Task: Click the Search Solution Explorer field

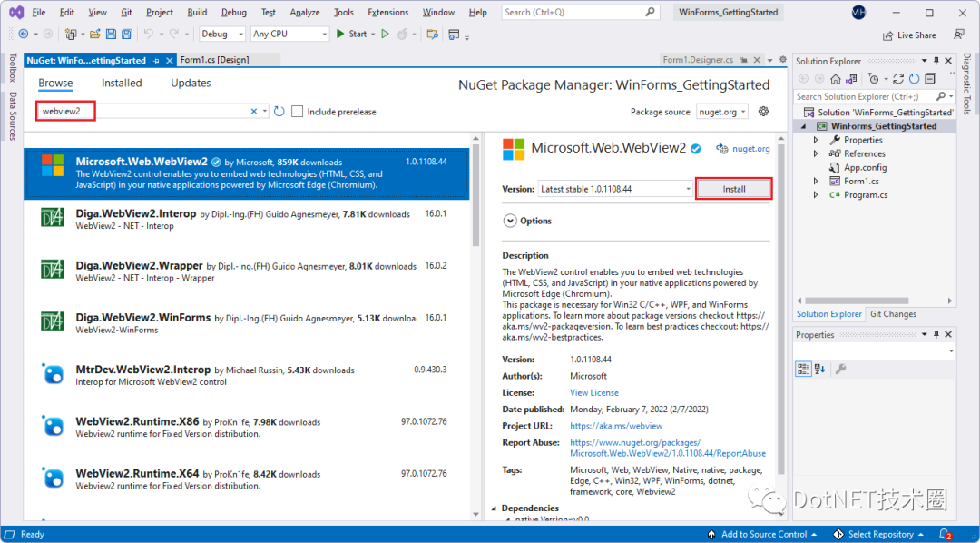Action: click(875, 96)
